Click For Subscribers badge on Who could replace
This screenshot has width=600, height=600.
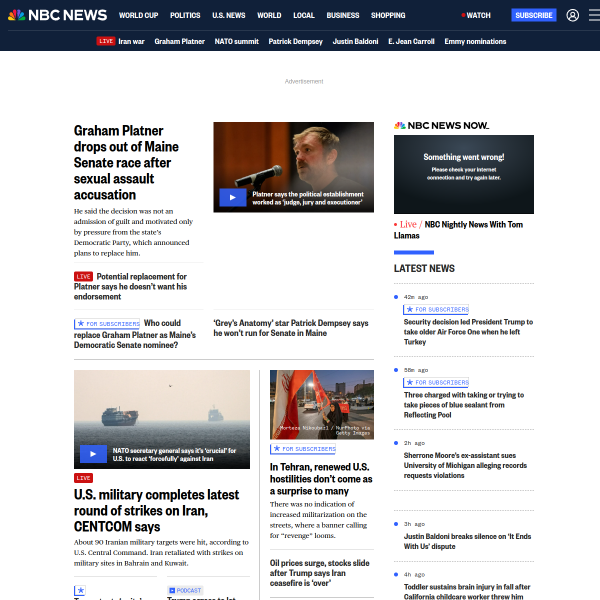tap(107, 324)
